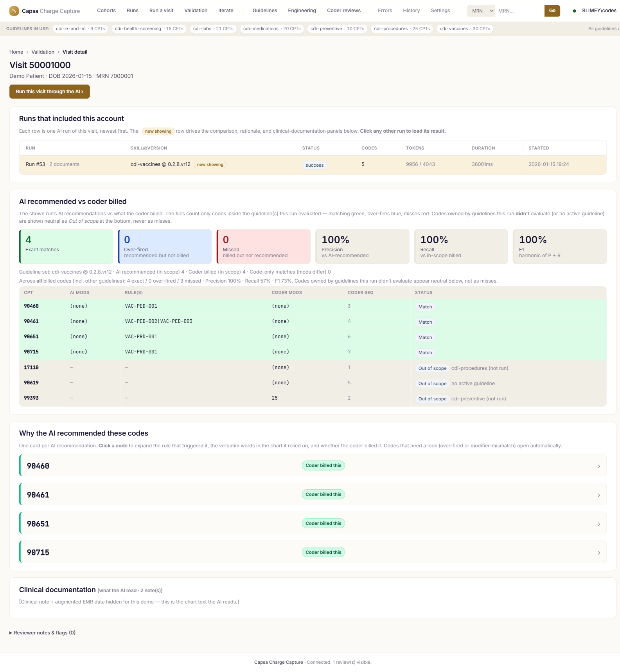Select the cdi-medications guideline chip
620x672 pixels.
click(272, 29)
